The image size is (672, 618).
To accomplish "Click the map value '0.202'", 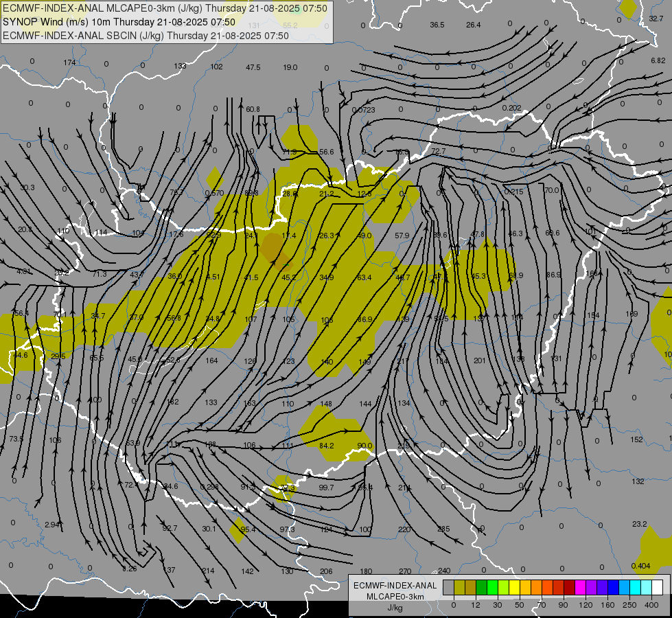I will coord(511,108).
